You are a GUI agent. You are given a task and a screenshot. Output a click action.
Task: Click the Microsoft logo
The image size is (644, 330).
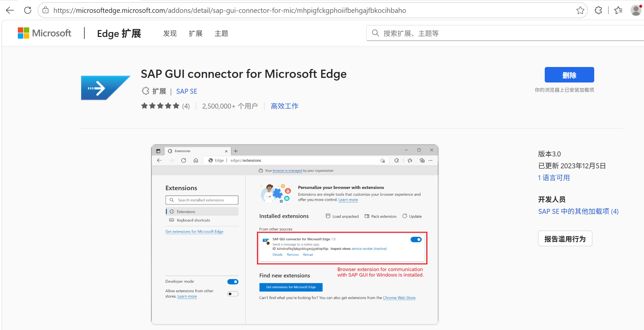point(44,33)
